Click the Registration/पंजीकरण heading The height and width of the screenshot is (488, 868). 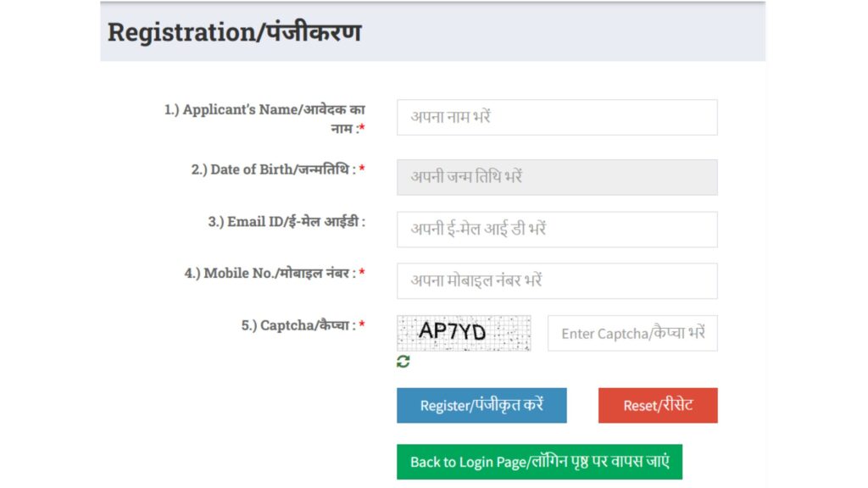pyautogui.click(x=234, y=32)
